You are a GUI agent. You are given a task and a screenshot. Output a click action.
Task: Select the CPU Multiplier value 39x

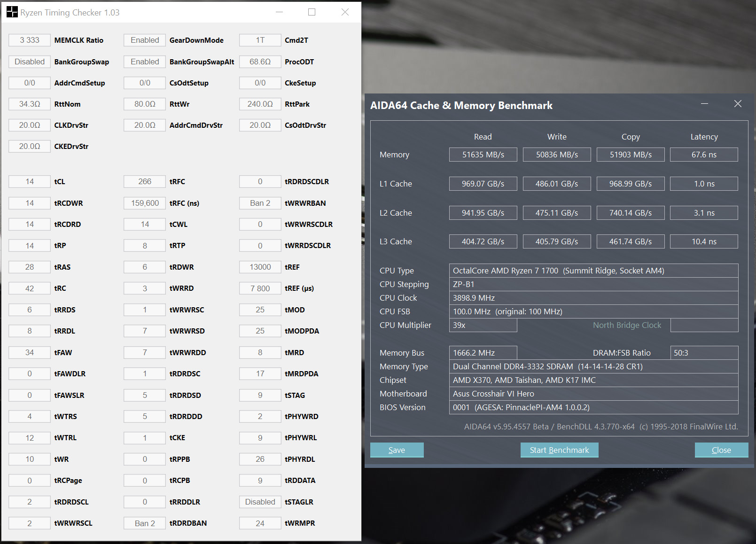(x=483, y=325)
